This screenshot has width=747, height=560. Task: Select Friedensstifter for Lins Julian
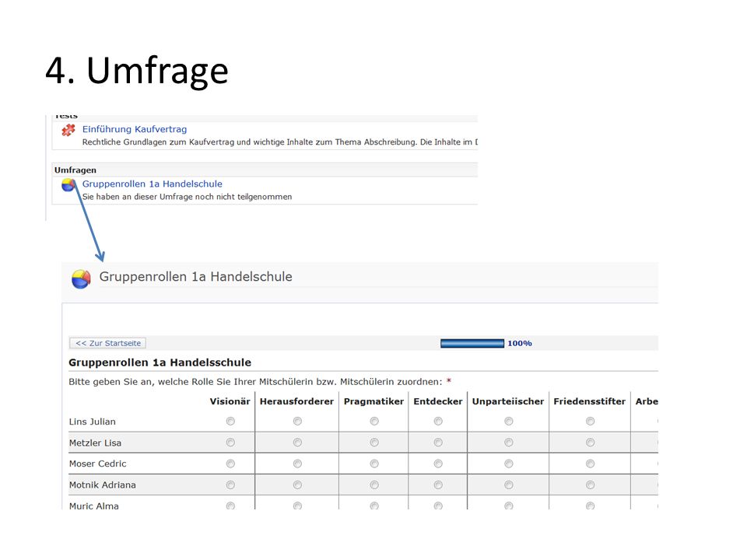pyautogui.click(x=591, y=422)
